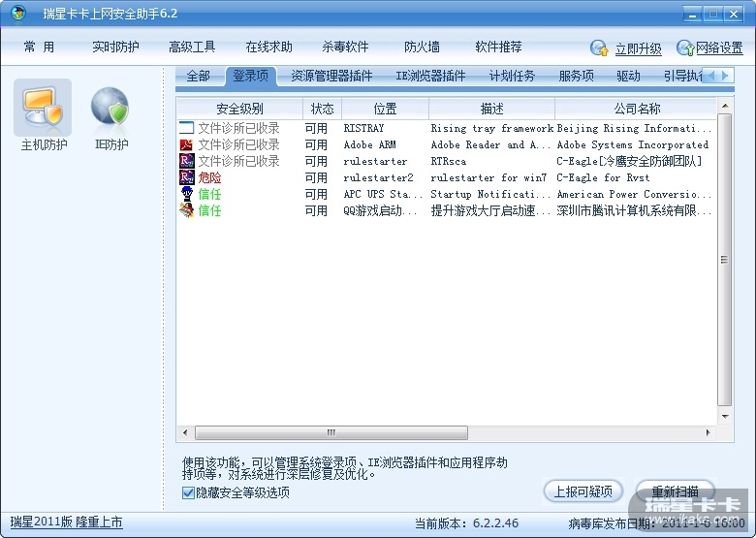756x538 pixels.
Task: Select the rulestarter row icon
Action: (x=186, y=161)
